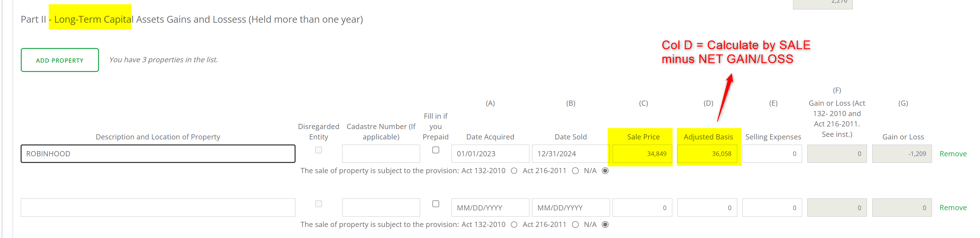Image resolution: width=980 pixels, height=238 pixels.
Task: Check the Prepaid box in second row
Action: (436, 204)
